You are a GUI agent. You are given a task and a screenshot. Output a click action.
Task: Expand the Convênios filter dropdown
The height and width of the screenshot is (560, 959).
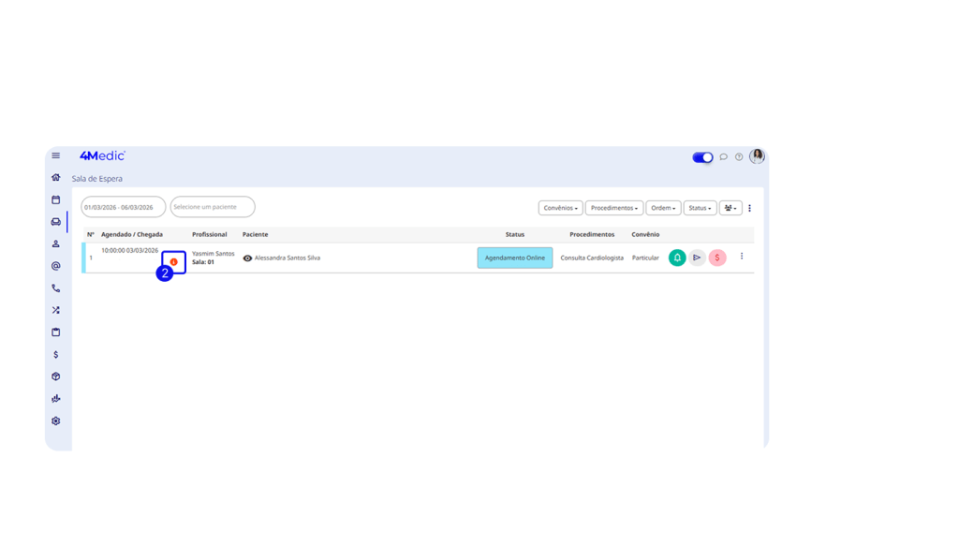coord(560,208)
